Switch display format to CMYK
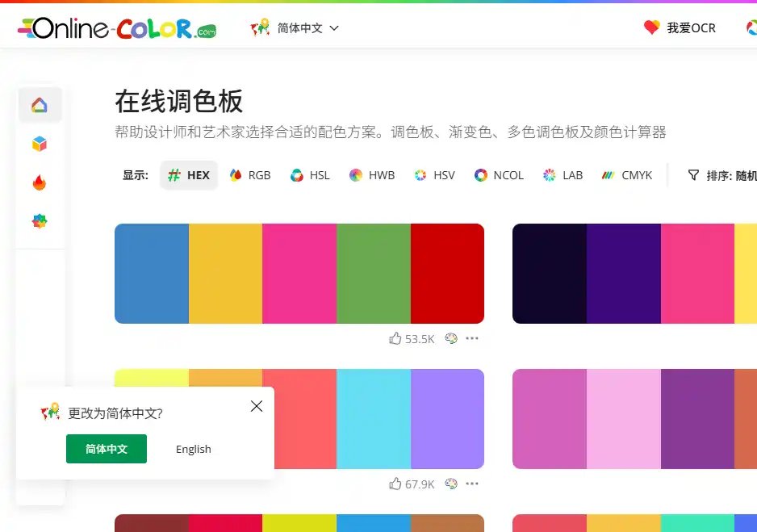 [627, 175]
